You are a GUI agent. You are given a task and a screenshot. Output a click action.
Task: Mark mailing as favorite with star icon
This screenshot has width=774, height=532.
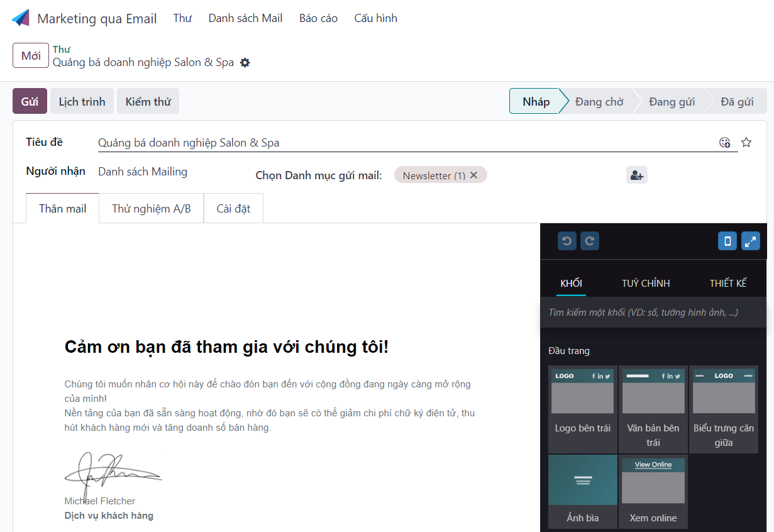click(746, 142)
